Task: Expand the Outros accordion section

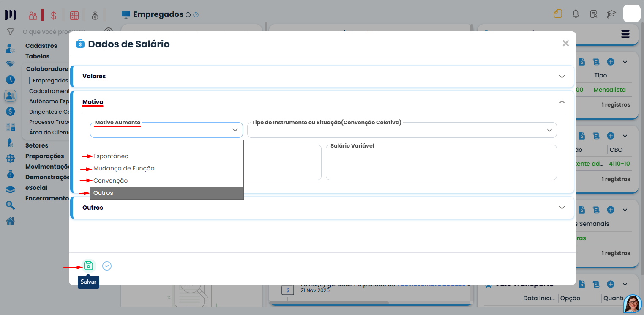Action: [324, 208]
